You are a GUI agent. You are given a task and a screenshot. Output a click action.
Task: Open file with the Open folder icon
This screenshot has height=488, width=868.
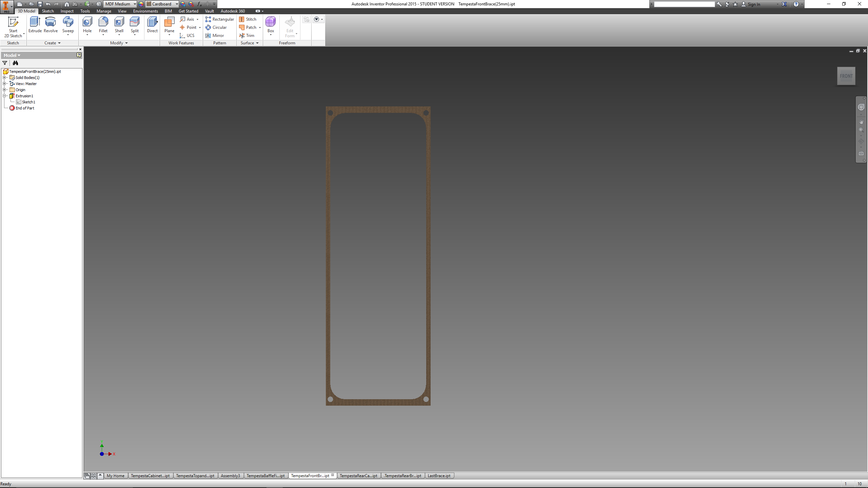(31, 4)
